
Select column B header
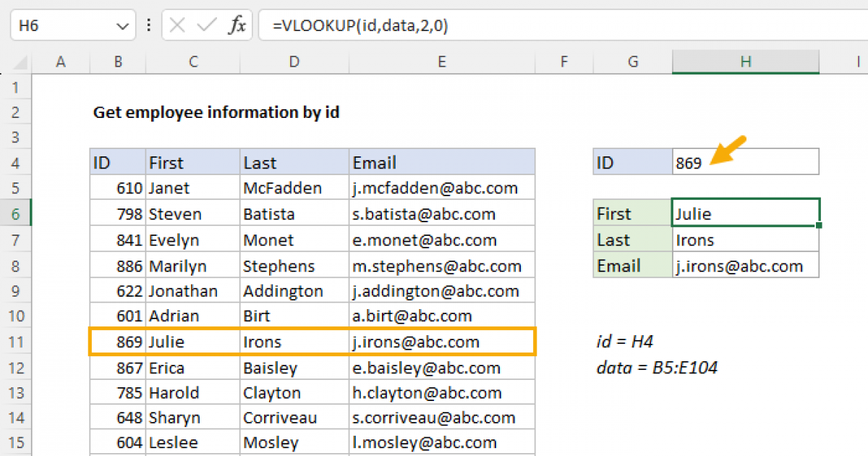(117, 62)
